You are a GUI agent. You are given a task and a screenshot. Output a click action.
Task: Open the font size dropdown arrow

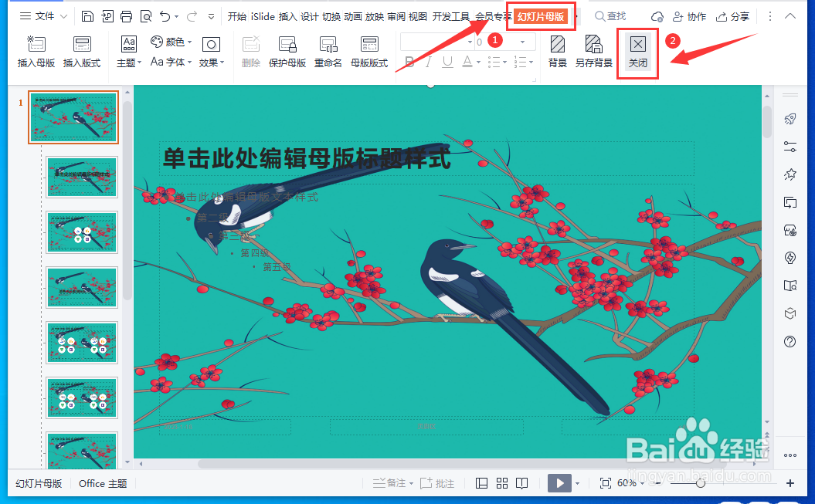pos(522,42)
